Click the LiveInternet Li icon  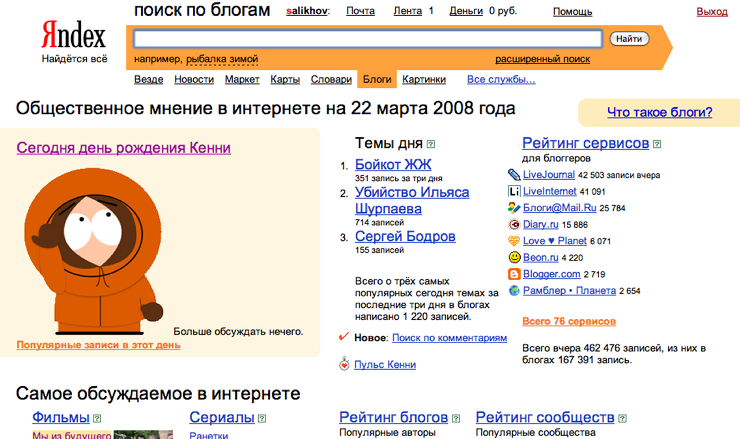tap(514, 191)
